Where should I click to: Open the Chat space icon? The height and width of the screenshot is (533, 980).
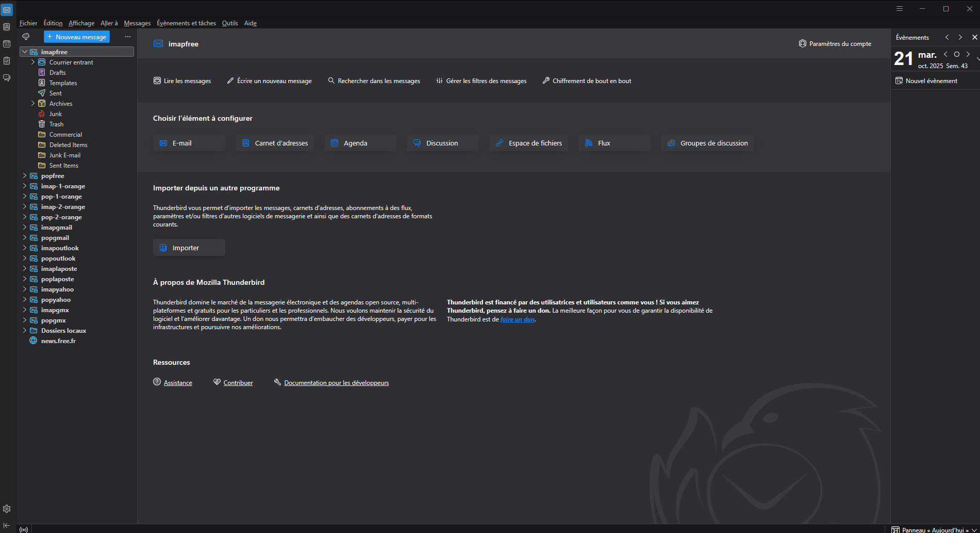[7, 78]
